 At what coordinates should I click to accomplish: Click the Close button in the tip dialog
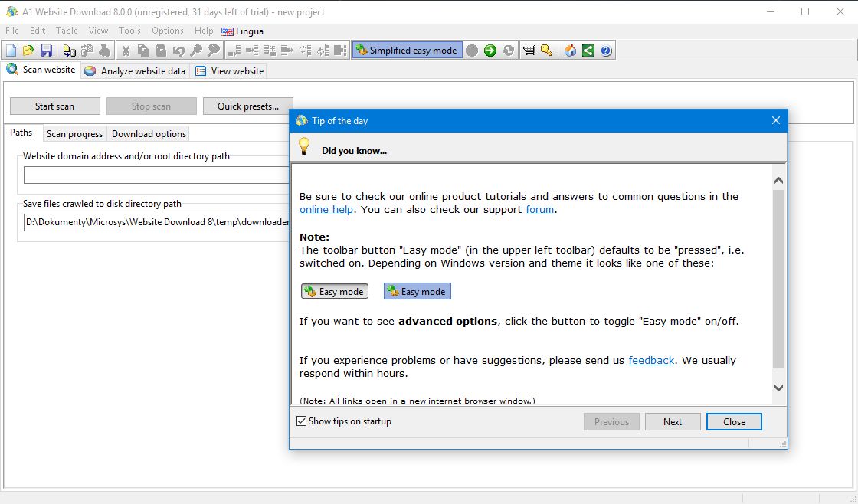tap(734, 422)
